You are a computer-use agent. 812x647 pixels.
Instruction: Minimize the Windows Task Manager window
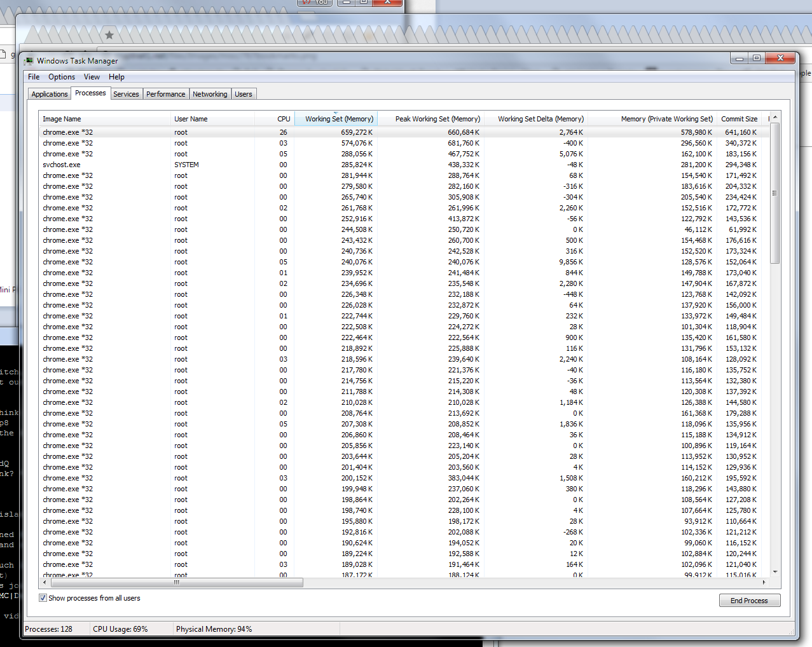pyautogui.click(x=739, y=58)
